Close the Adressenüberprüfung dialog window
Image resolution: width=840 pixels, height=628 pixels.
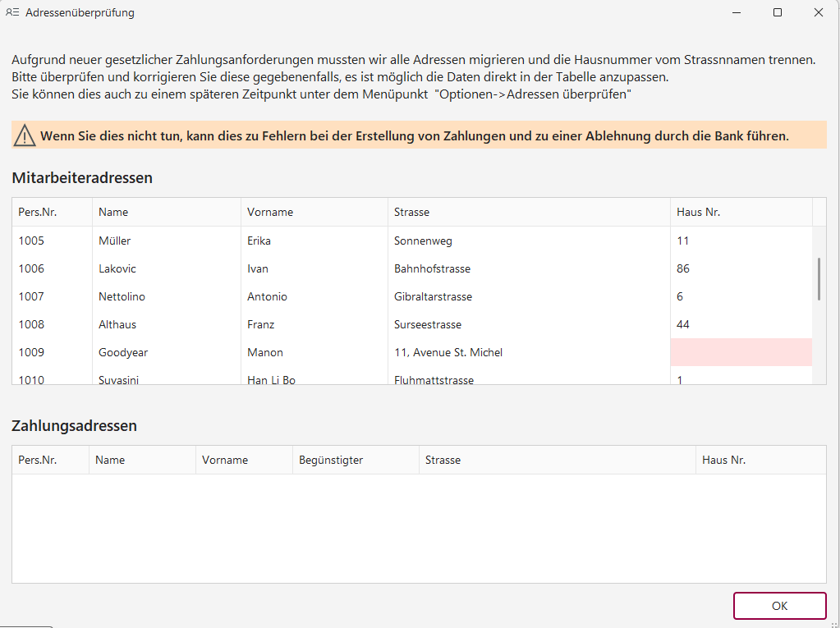pos(818,12)
